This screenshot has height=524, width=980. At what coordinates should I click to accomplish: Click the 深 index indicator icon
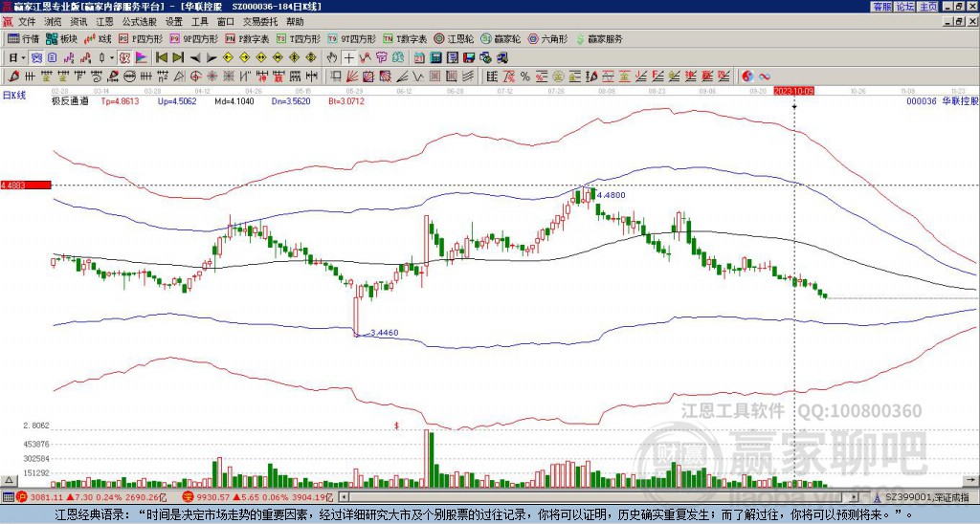pos(187,497)
